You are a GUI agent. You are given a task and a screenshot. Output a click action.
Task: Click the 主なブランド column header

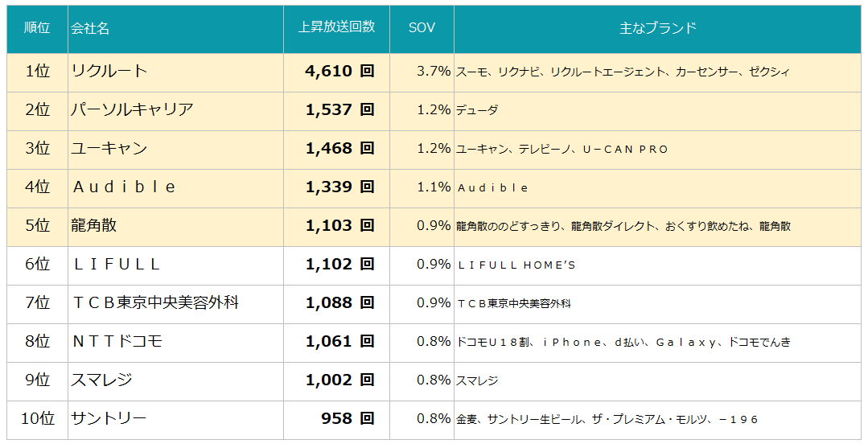coord(658,27)
